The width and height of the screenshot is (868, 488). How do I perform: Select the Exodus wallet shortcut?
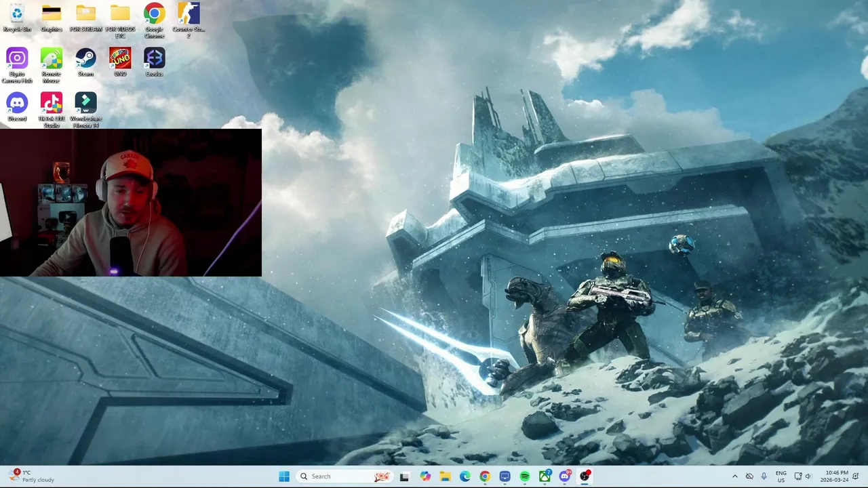click(154, 62)
